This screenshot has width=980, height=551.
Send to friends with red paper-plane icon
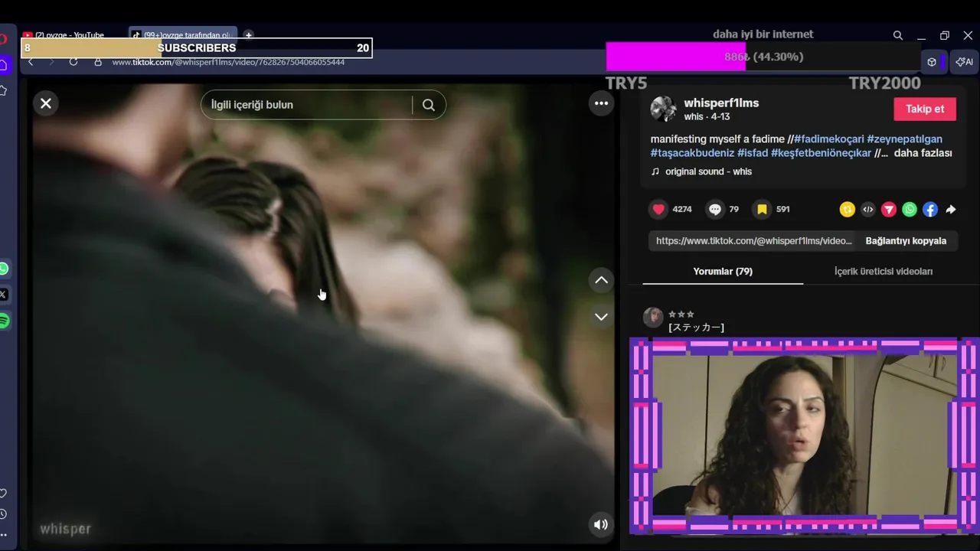(x=888, y=209)
